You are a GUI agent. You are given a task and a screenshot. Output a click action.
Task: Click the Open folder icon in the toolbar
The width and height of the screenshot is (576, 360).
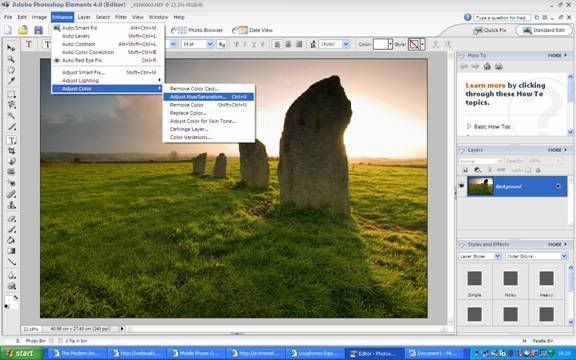pyautogui.click(x=23, y=30)
